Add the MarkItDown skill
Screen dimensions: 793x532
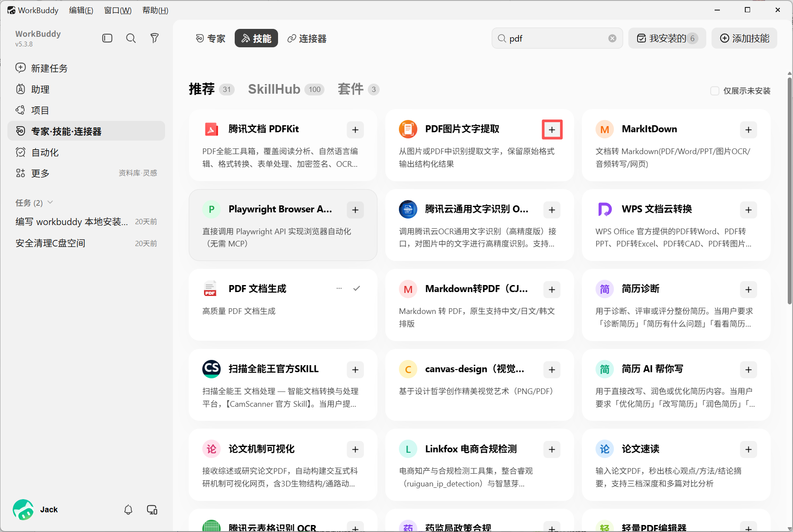[x=748, y=130]
